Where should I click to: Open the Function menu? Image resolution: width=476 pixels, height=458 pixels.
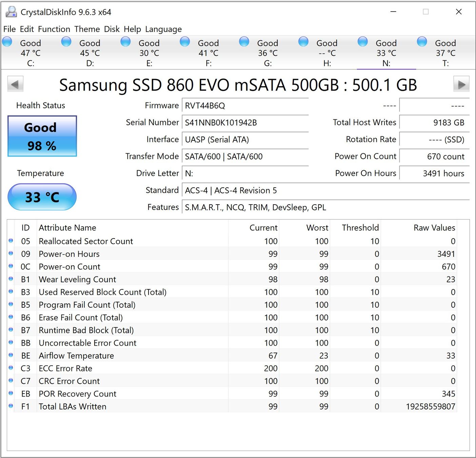54,29
